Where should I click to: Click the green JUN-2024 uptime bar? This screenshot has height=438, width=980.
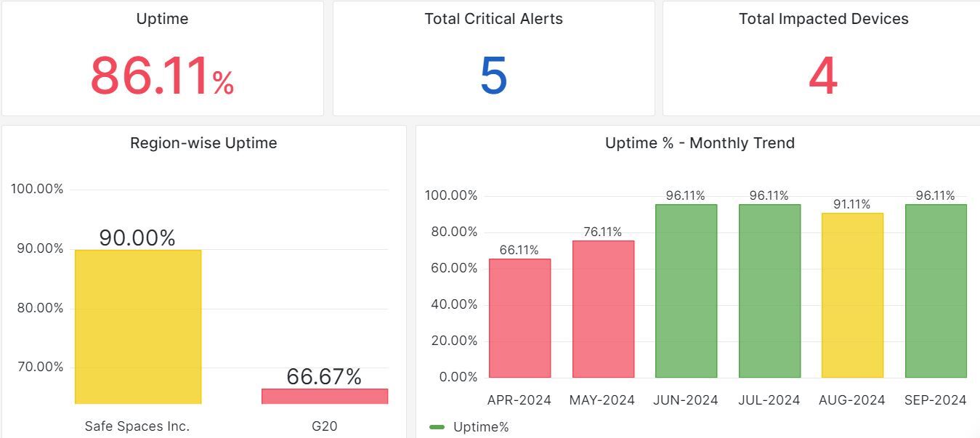click(x=686, y=291)
